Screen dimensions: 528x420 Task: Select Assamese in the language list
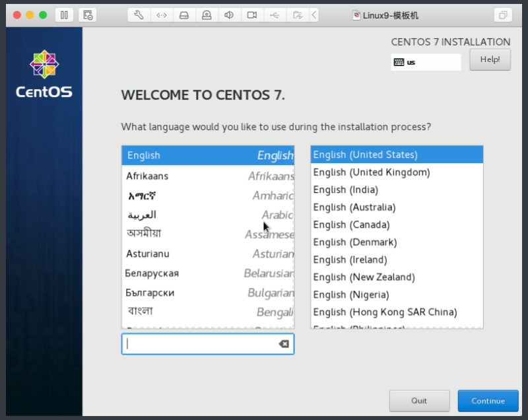tap(208, 234)
